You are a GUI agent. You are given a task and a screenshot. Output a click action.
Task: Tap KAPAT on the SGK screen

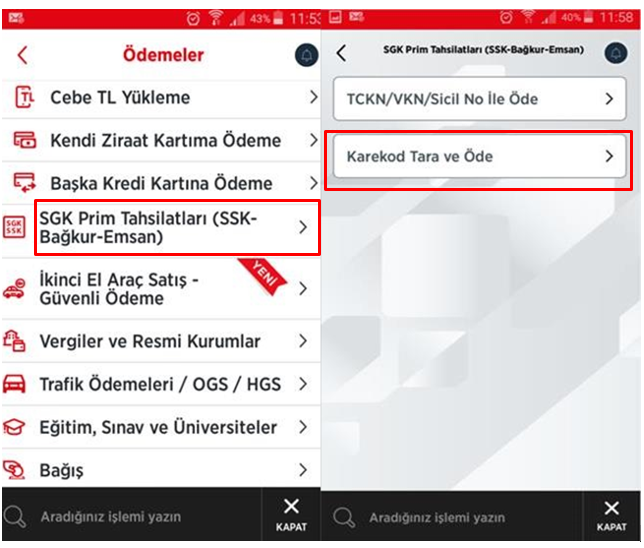click(611, 516)
